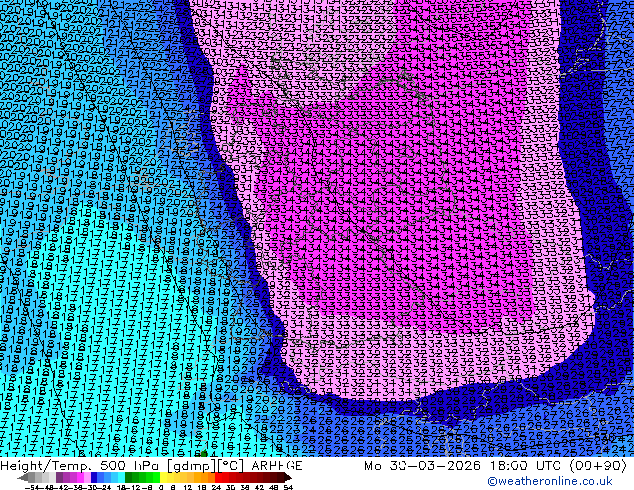Screen dimensions: 634x490
Task: Click the ARPEGE model name label
Action: [x=277, y=466]
